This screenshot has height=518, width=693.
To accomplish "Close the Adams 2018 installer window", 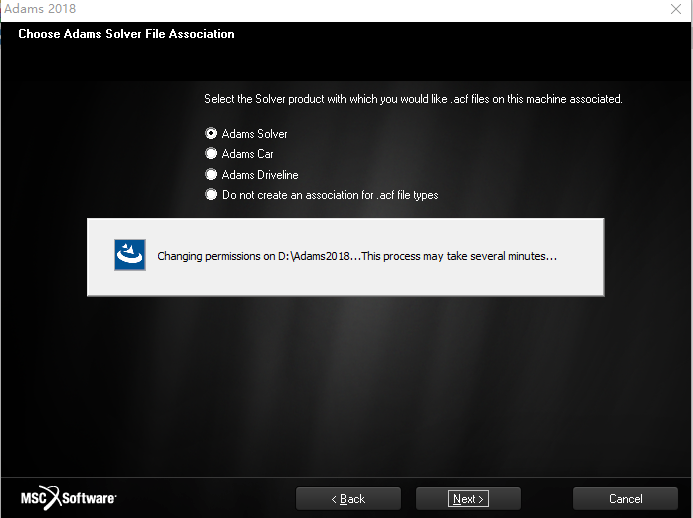I will click(x=676, y=9).
